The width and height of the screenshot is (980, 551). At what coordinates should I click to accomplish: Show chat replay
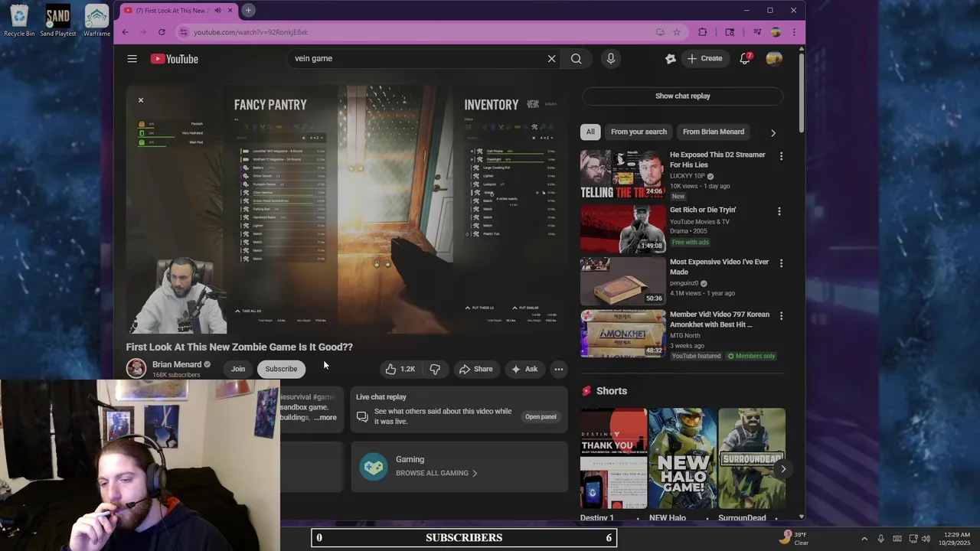682,96
